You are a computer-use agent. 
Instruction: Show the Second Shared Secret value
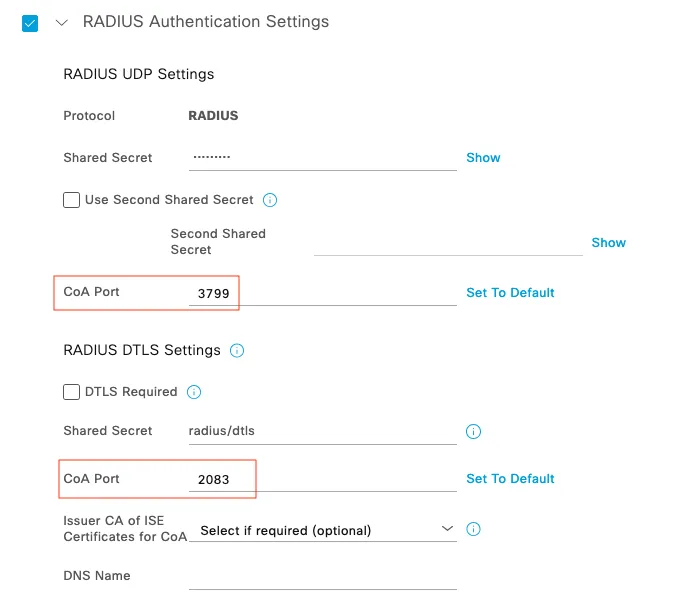coord(609,243)
